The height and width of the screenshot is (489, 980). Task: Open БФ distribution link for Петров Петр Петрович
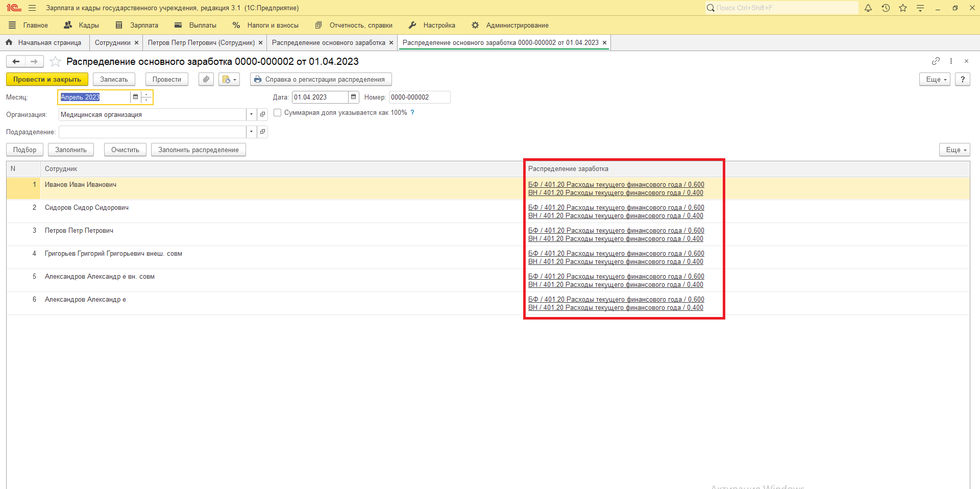[x=616, y=231]
